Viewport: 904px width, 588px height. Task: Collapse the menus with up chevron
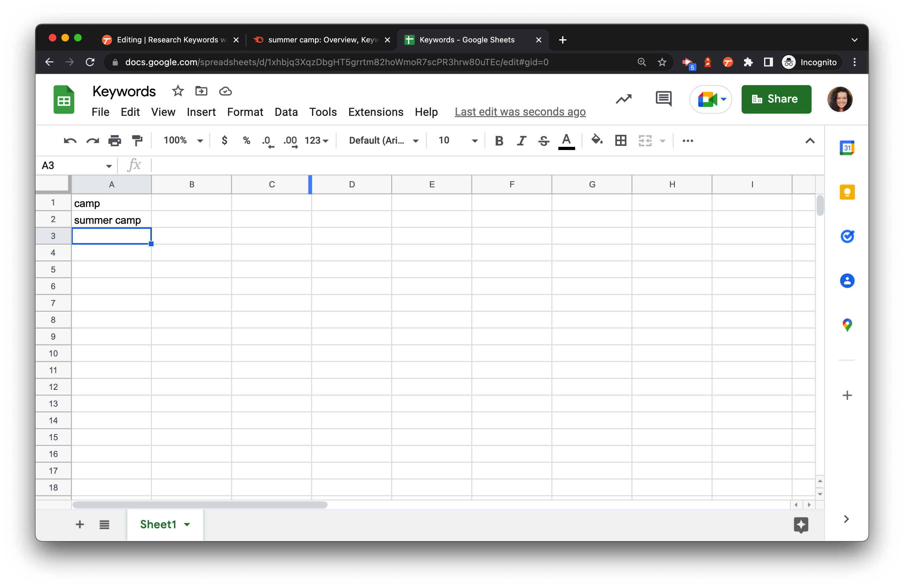coord(810,141)
